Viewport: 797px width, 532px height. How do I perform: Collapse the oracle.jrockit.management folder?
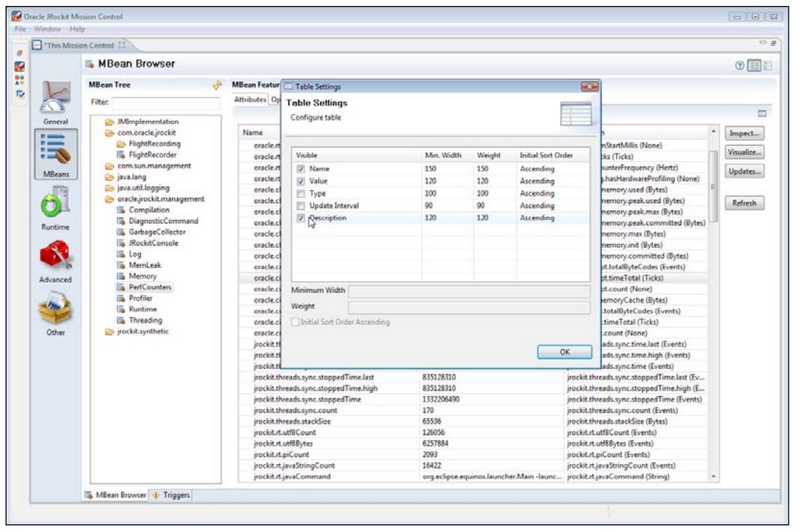coord(109,199)
